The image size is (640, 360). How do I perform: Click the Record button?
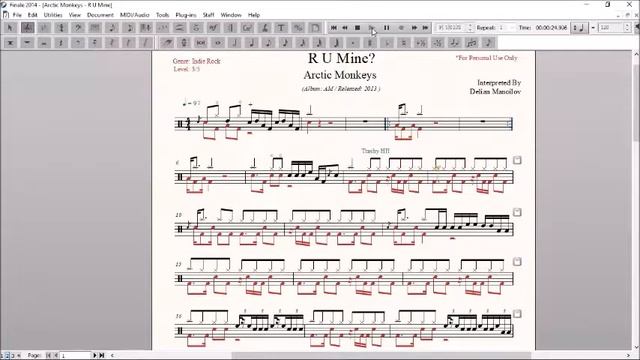click(401, 28)
